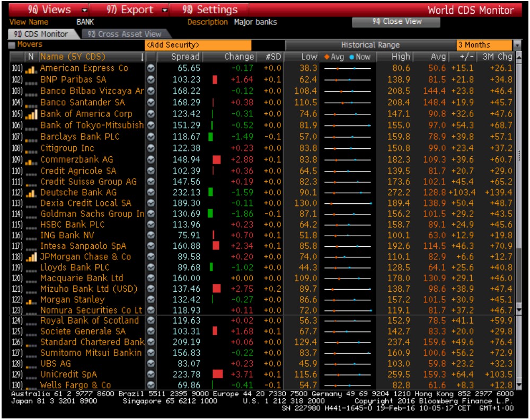
Task: Open Credit Suisse Group AG row action icon
Action: [x=151, y=182]
